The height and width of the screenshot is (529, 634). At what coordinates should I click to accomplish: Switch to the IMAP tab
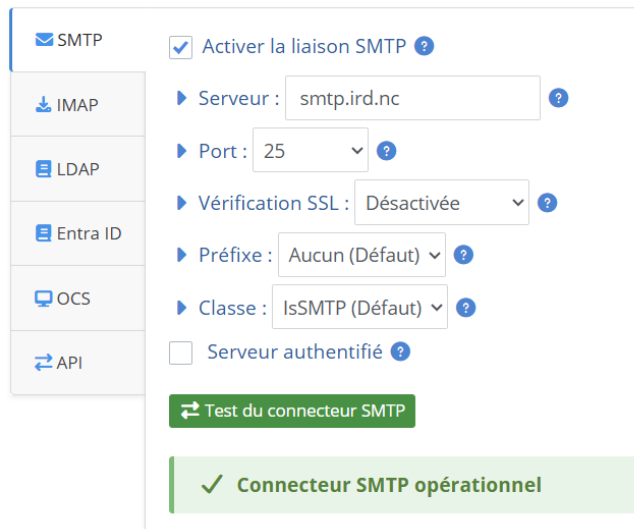coord(77,104)
